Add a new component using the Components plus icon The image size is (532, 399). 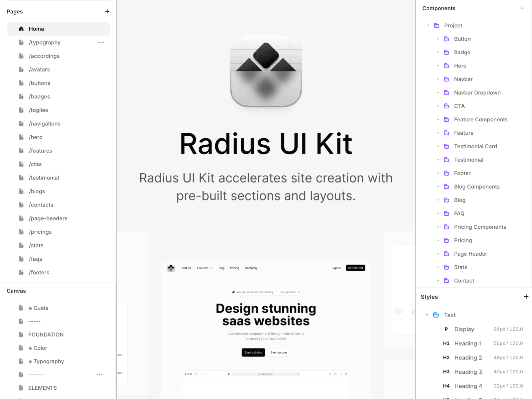522,8
